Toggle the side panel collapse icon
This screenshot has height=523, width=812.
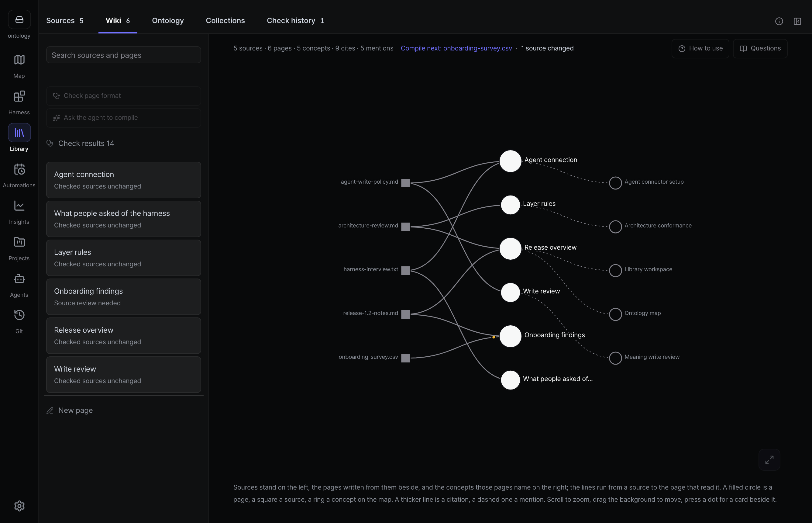[x=797, y=21]
